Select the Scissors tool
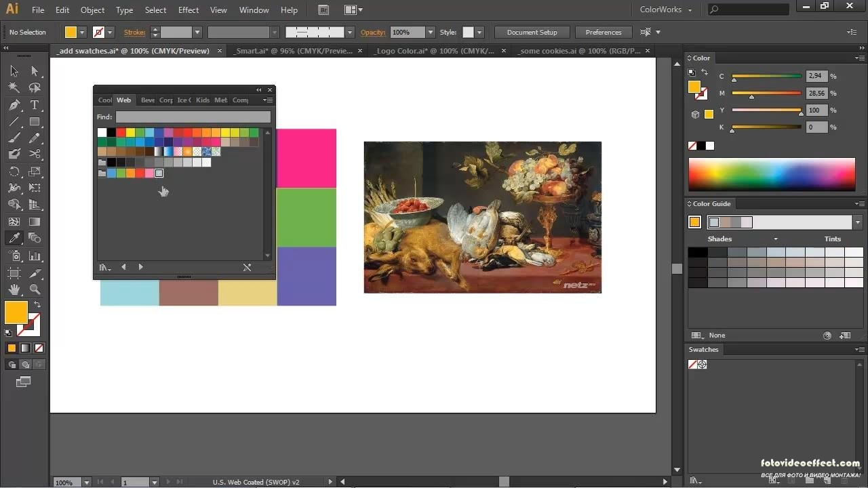 (35, 155)
